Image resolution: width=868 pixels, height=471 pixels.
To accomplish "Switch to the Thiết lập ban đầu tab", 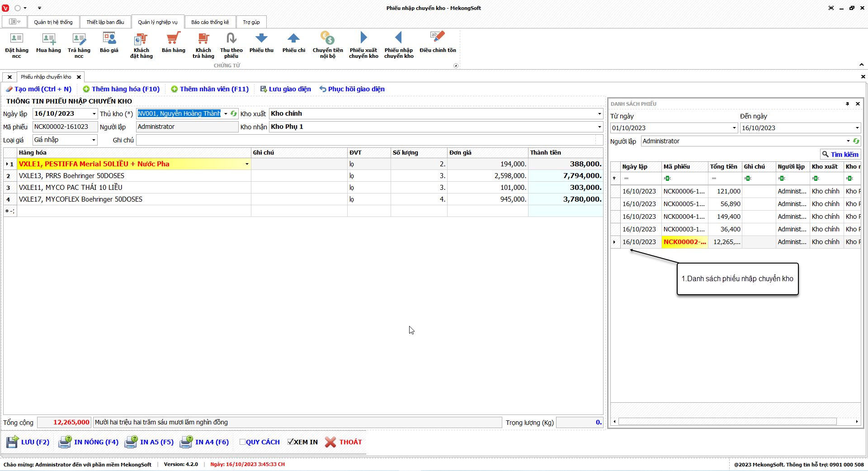I will tap(105, 22).
